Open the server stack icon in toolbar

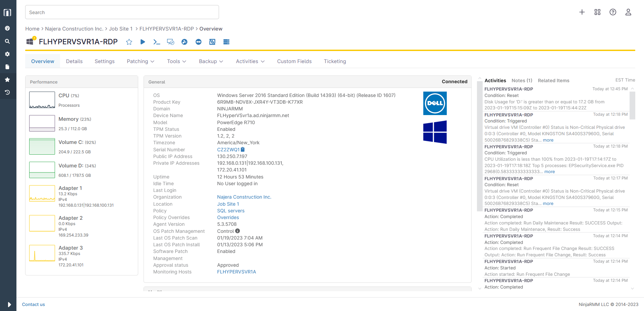[x=226, y=42]
